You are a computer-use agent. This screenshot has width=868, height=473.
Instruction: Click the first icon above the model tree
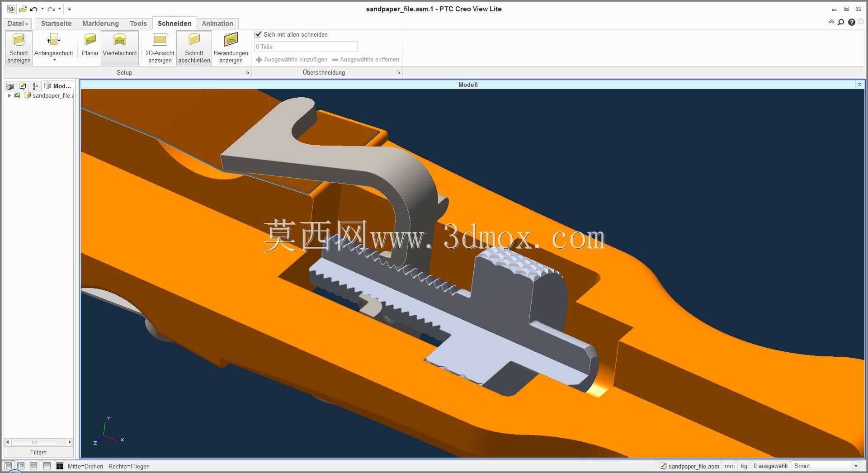10,86
